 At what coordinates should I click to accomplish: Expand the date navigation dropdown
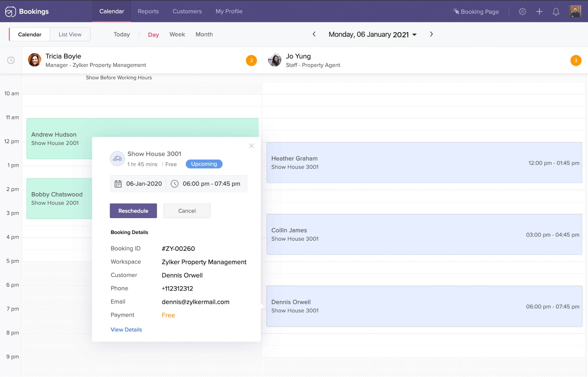point(415,35)
